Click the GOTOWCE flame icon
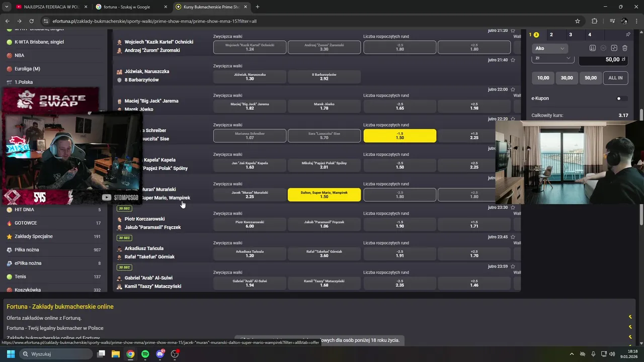644x362 pixels. tap(10, 223)
